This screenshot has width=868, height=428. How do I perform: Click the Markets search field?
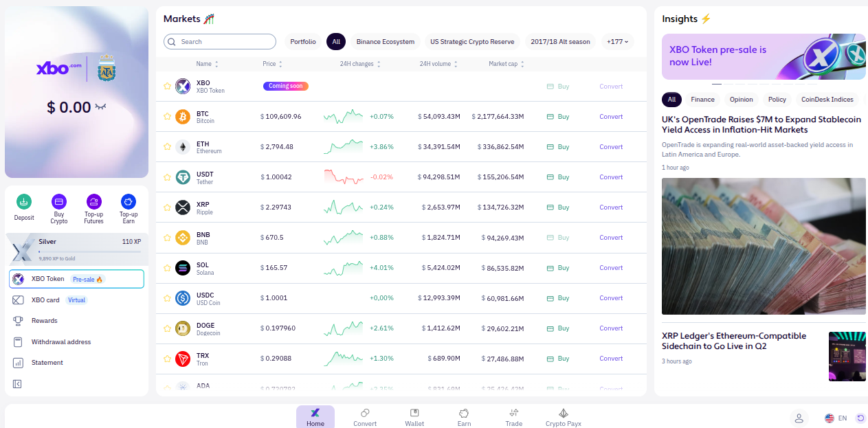pos(220,42)
